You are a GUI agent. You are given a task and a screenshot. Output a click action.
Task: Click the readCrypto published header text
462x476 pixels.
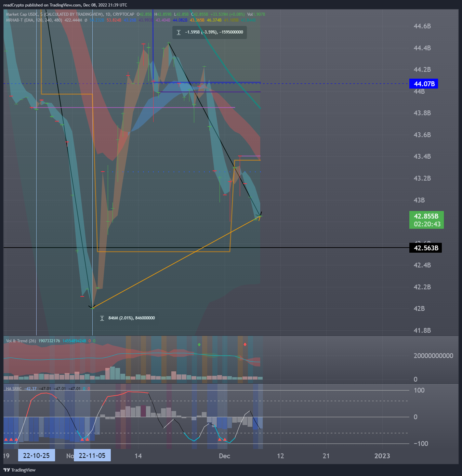click(65, 5)
